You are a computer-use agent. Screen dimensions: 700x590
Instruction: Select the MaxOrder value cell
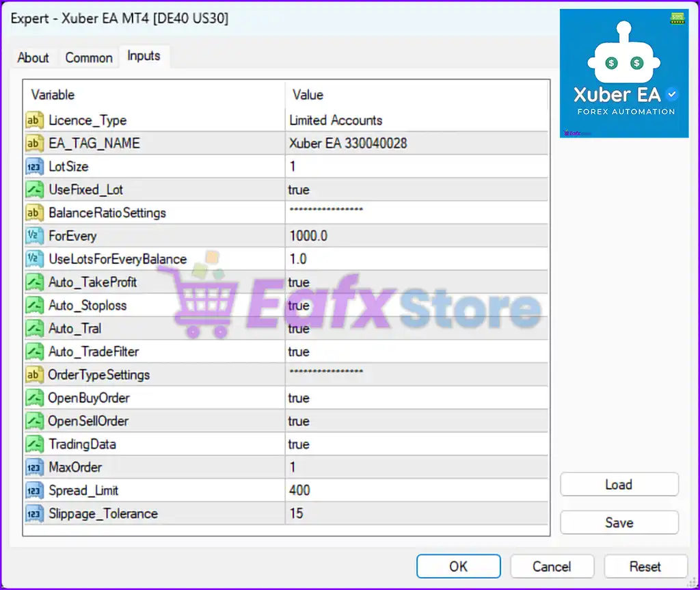pos(416,467)
